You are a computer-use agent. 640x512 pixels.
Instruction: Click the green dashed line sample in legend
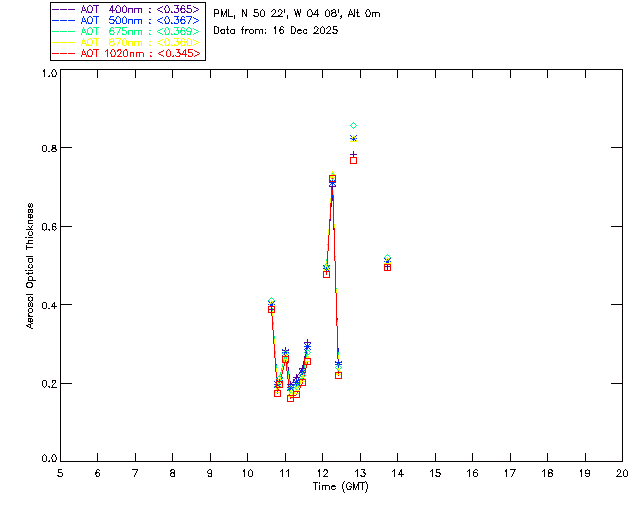[x=64, y=31]
